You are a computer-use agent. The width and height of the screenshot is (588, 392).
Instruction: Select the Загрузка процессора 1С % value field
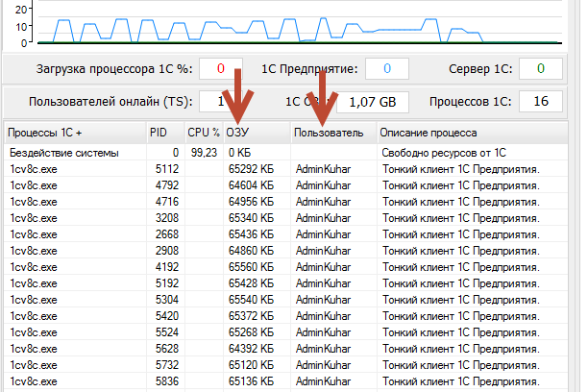point(222,69)
